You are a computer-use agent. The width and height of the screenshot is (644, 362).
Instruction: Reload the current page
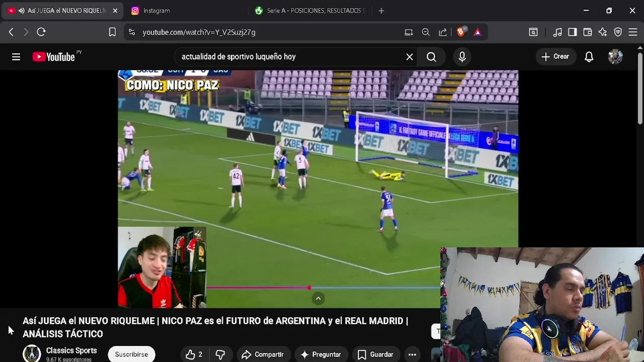[41, 32]
